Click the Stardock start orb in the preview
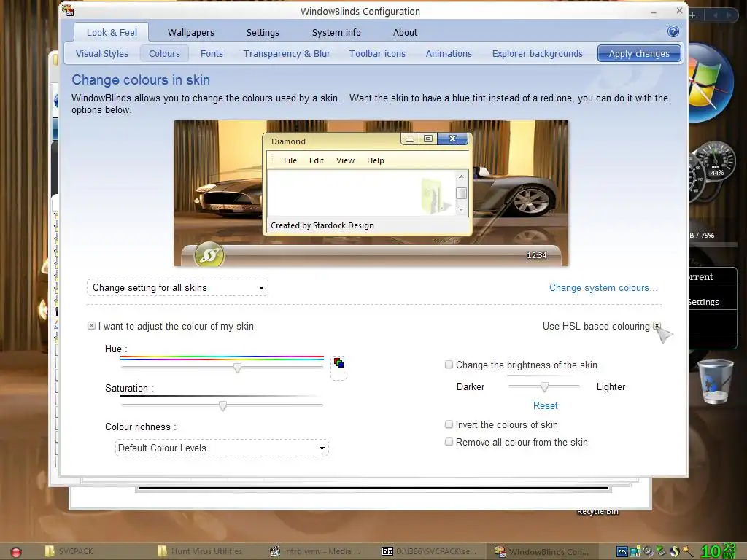 point(209,255)
